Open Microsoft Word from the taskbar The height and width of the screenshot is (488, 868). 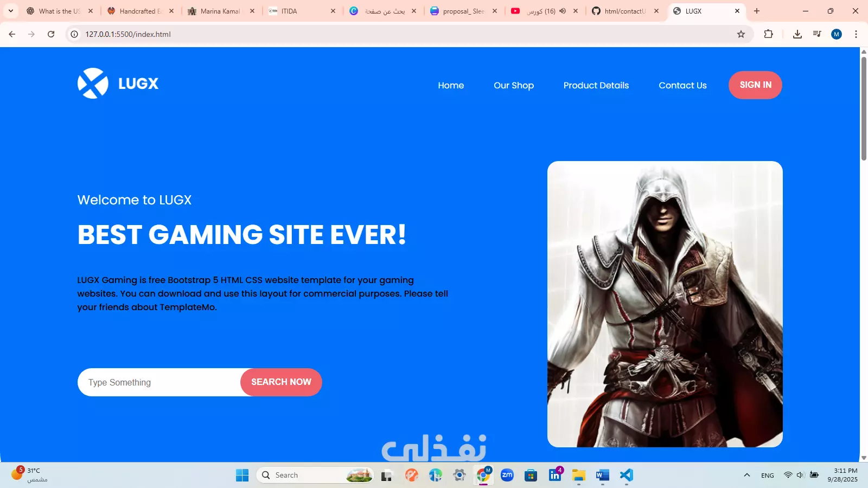tap(602, 476)
